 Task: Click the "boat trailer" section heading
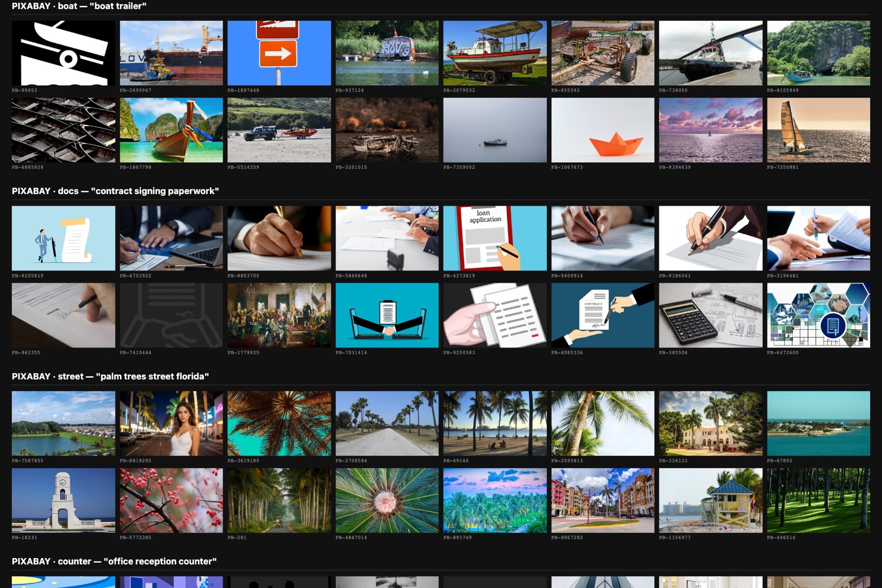click(79, 6)
